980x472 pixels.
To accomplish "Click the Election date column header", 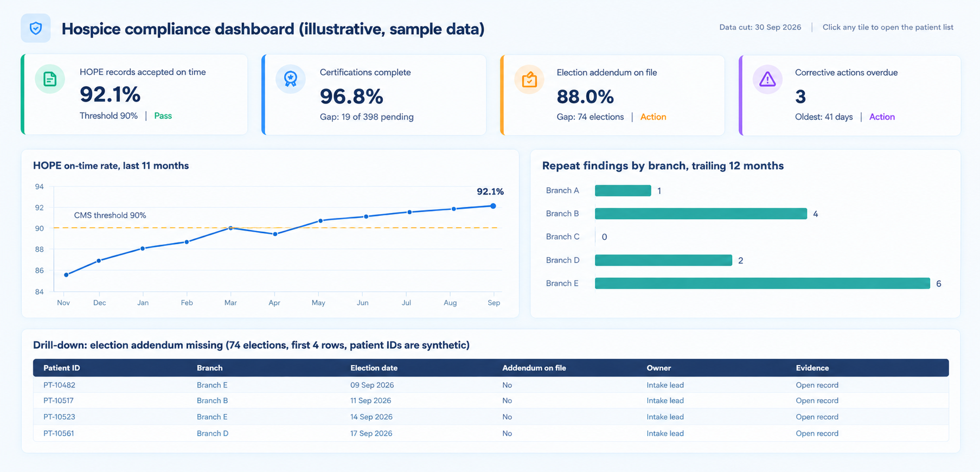I will [374, 368].
